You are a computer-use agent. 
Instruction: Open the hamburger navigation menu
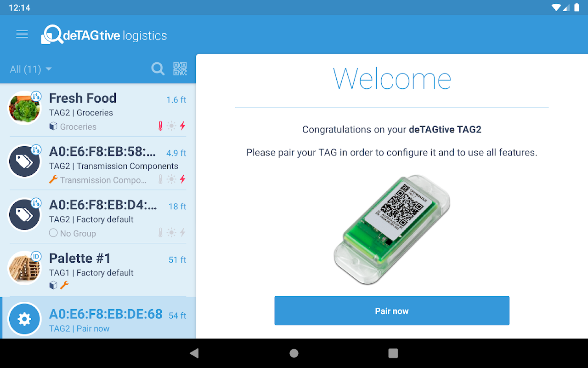coord(22,34)
